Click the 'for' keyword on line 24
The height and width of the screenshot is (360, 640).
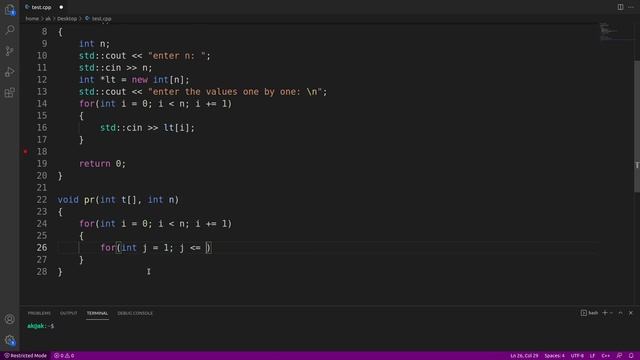[x=87, y=224]
